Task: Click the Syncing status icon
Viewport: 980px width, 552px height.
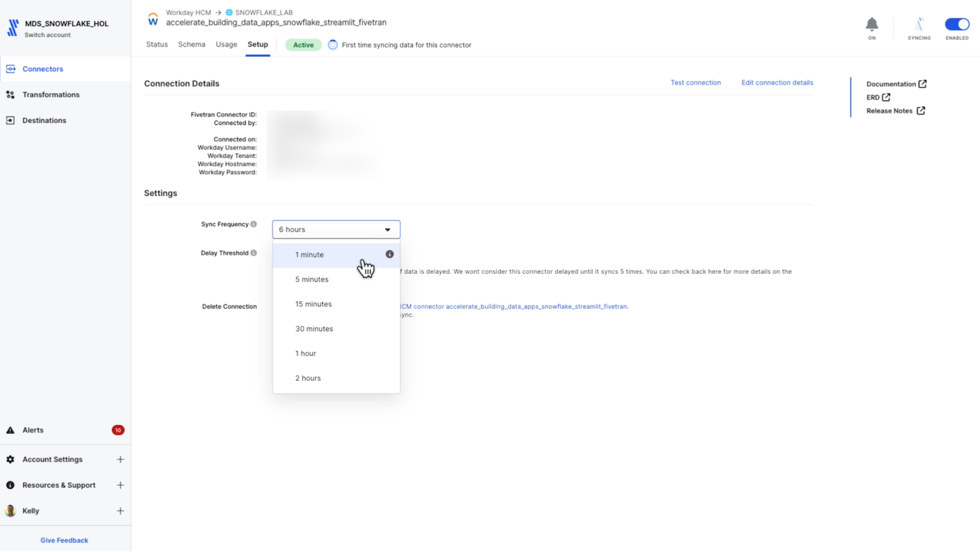Action: click(919, 25)
